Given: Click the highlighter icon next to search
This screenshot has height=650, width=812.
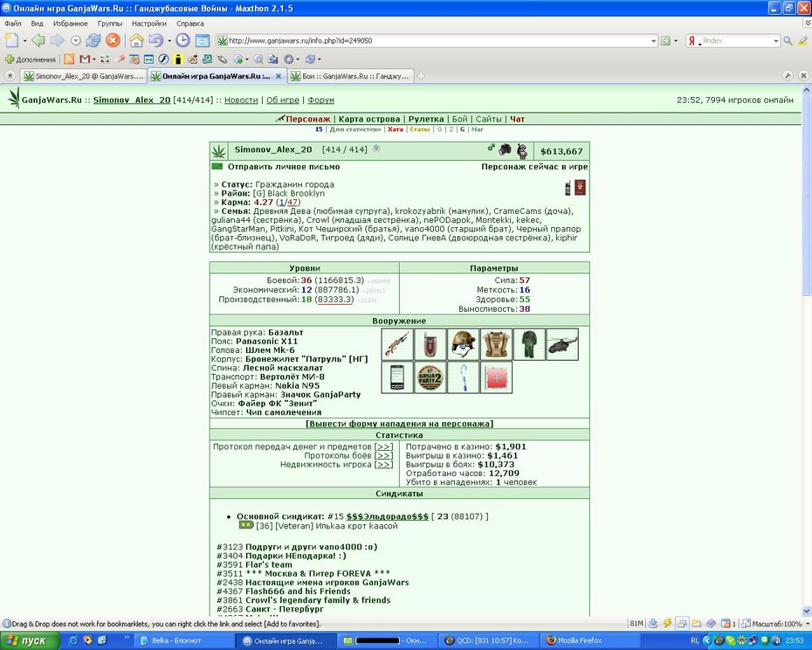Looking at the screenshot, I should tap(802, 40).
